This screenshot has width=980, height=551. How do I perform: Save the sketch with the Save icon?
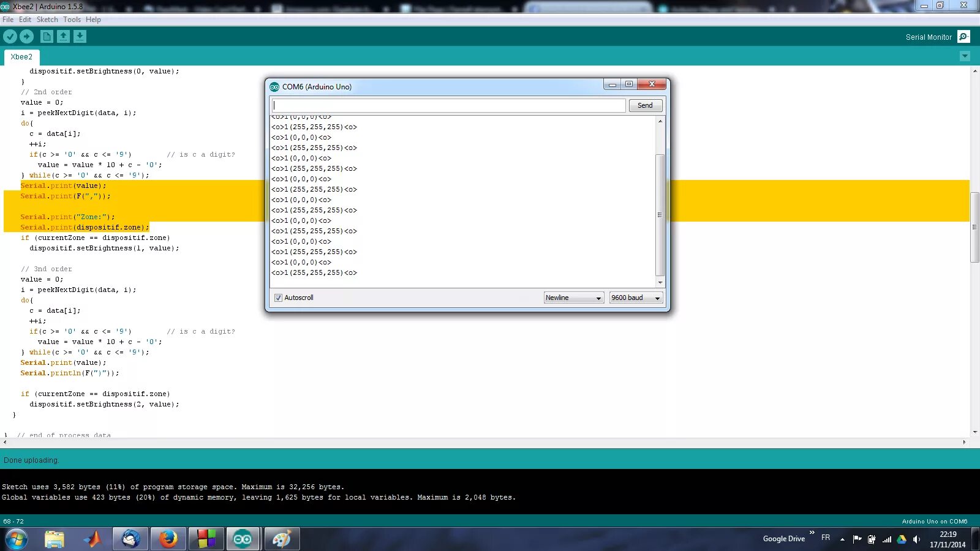(x=80, y=37)
